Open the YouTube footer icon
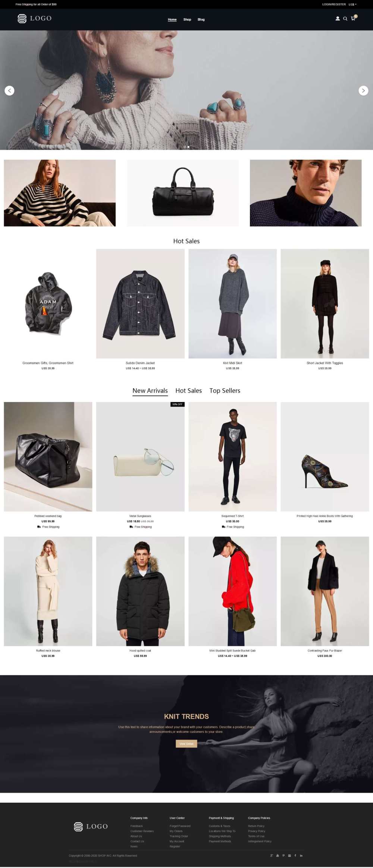The height and width of the screenshot is (868, 373). tap(278, 855)
